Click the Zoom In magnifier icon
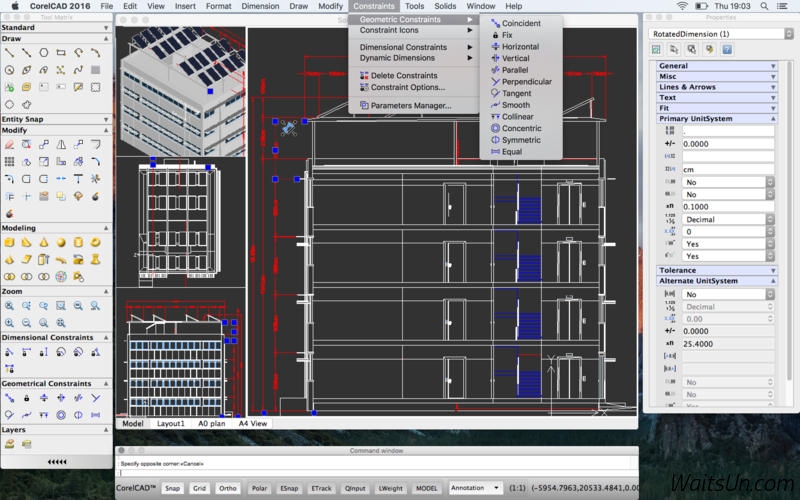 pyautogui.click(x=9, y=322)
